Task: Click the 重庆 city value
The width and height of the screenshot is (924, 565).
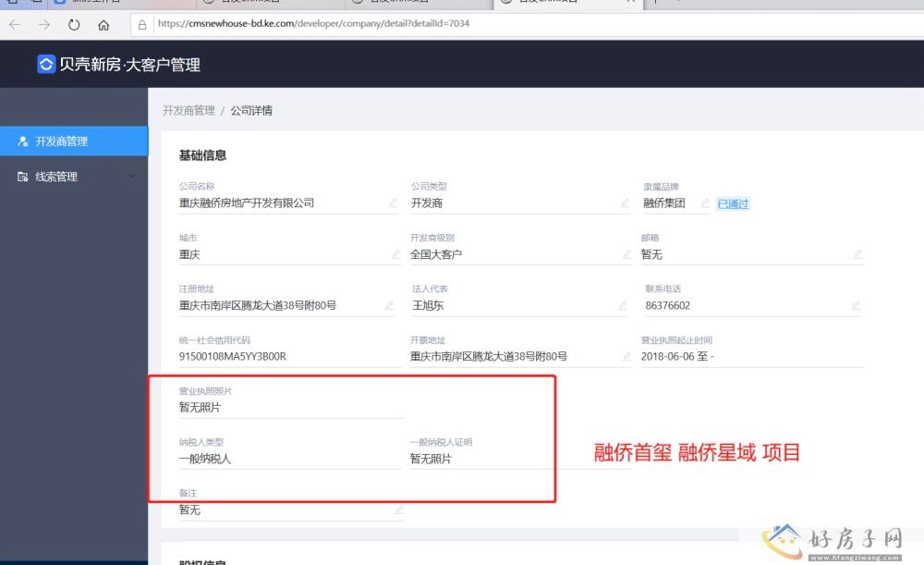Action: [189, 254]
